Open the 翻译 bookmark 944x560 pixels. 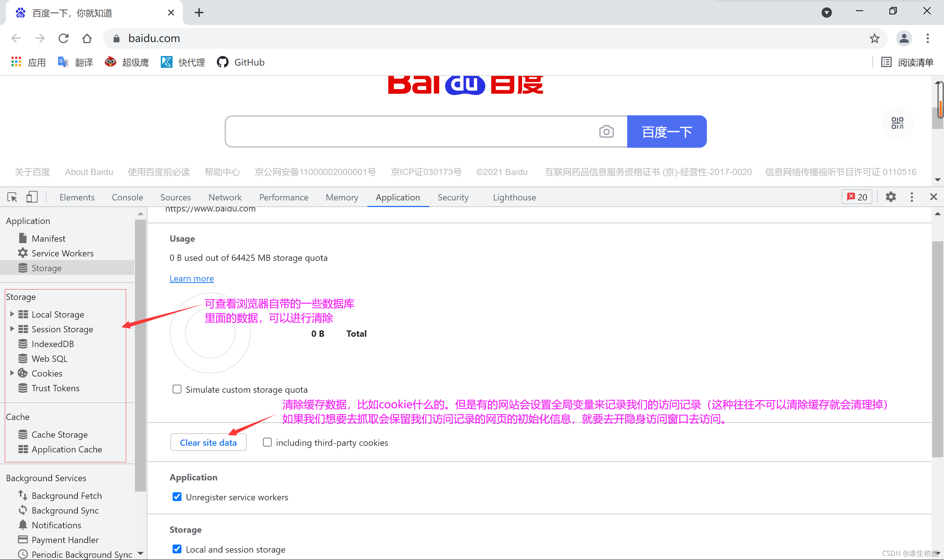coord(75,62)
